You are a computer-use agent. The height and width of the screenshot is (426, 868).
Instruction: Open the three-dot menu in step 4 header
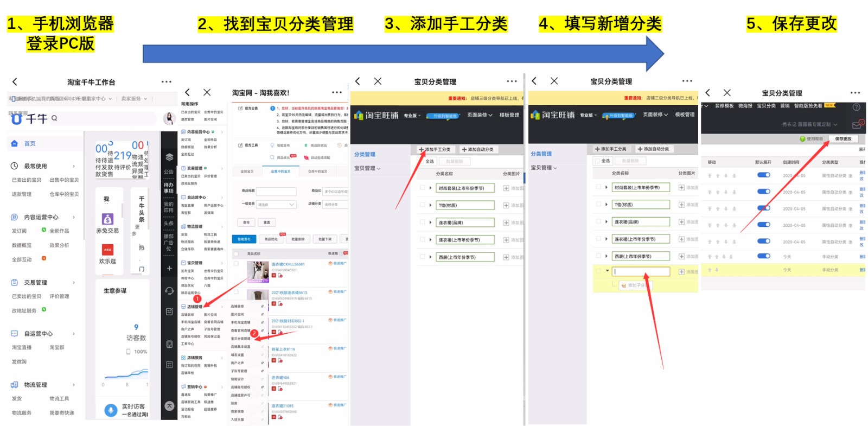[687, 81]
